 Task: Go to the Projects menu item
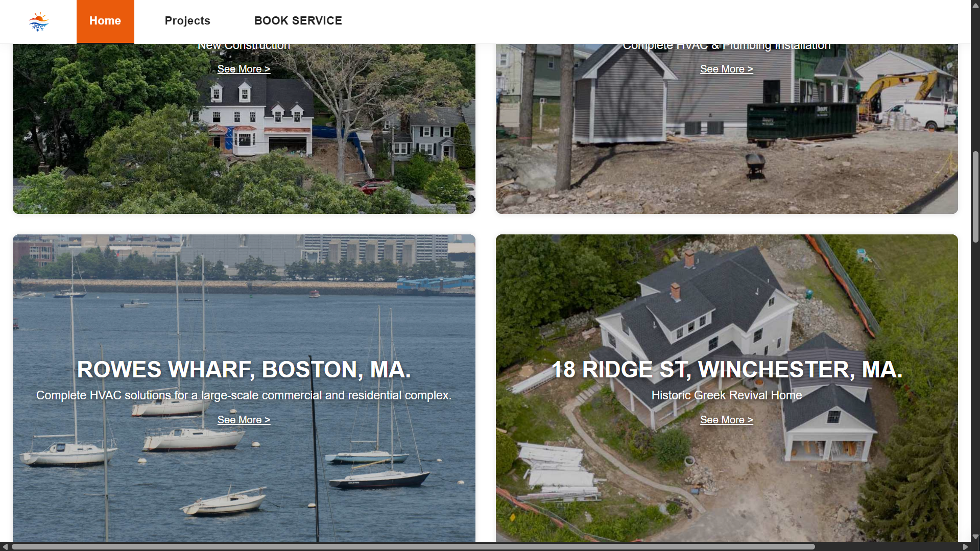[x=187, y=21]
